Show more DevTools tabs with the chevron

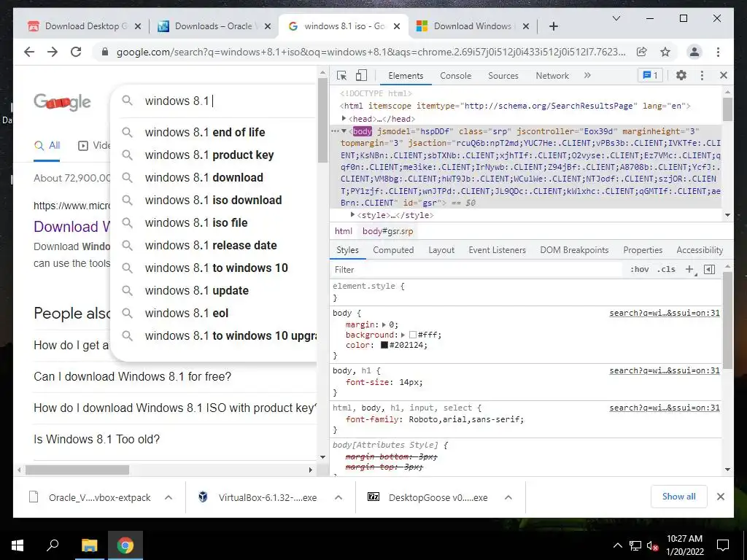(587, 75)
